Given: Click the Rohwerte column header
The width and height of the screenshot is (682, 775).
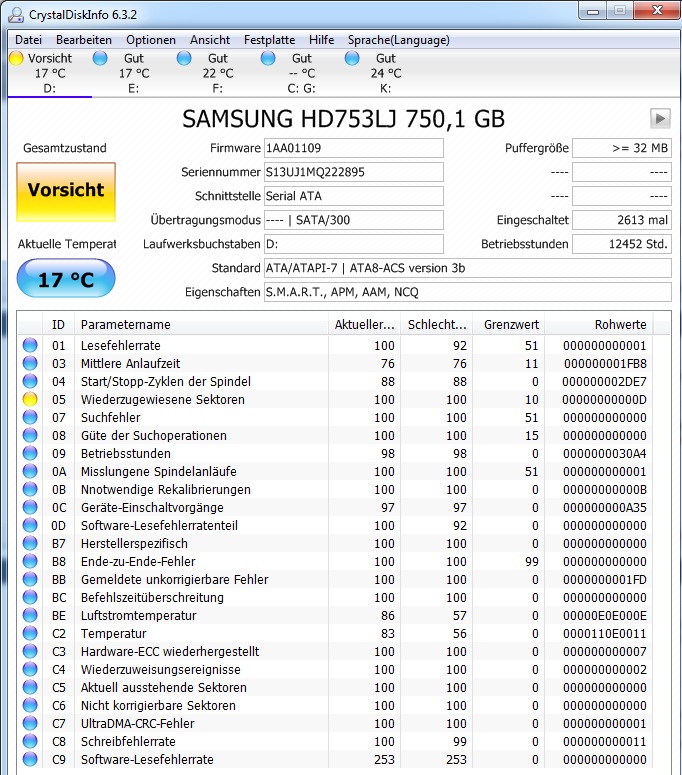Looking at the screenshot, I should tap(598, 325).
